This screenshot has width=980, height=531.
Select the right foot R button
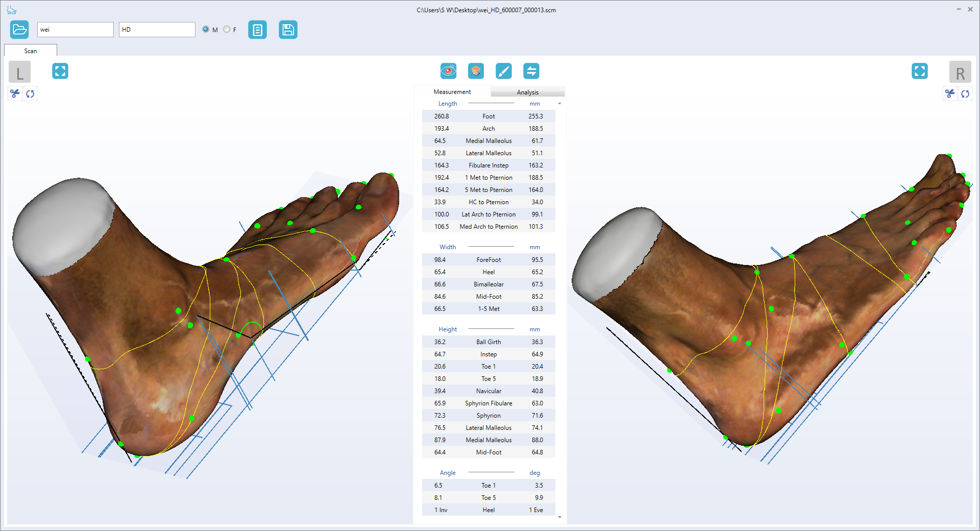(x=960, y=72)
